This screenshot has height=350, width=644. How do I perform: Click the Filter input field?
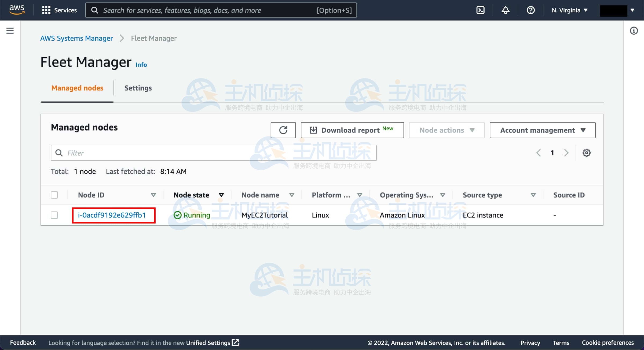[x=214, y=153]
